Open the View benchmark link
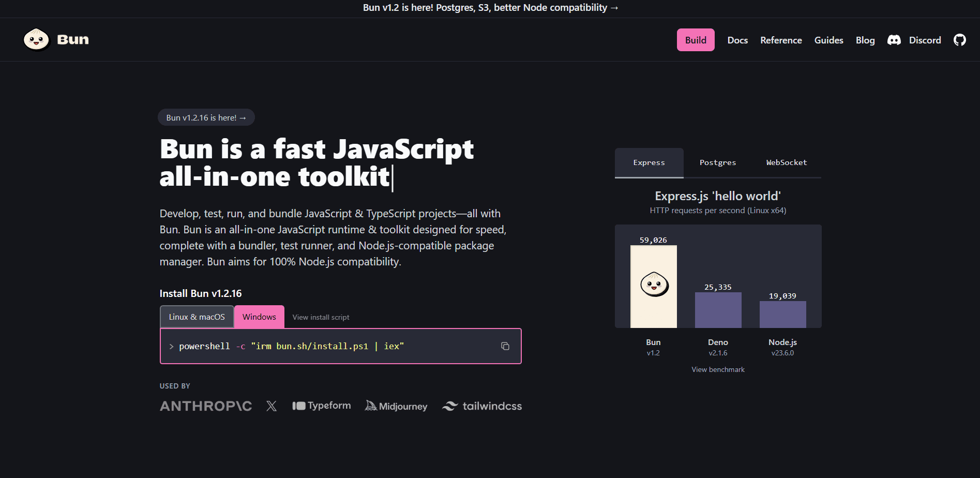Screen dimensions: 980x478 pyautogui.click(x=718, y=369)
